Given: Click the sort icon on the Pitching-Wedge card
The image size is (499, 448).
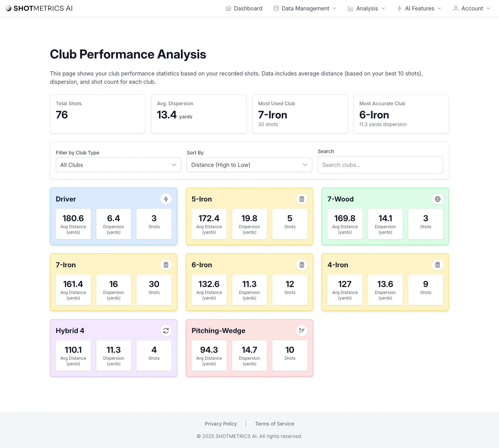Looking at the screenshot, I should pos(302,331).
